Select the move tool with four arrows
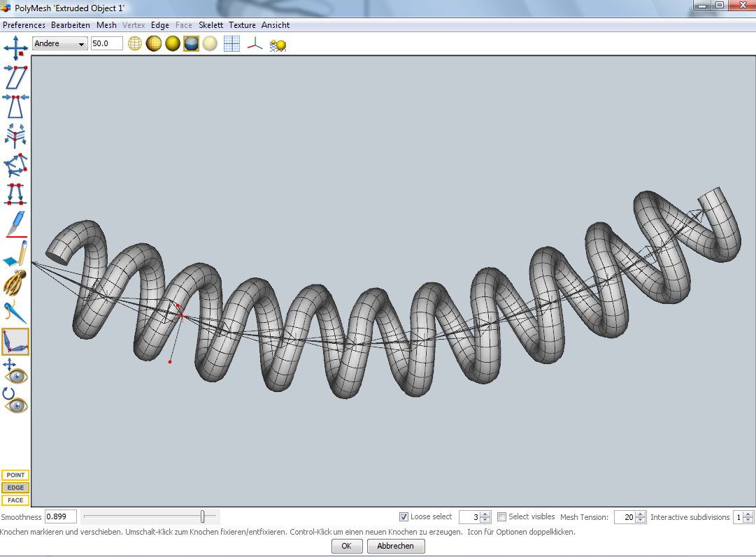The image size is (756, 557). pyautogui.click(x=15, y=49)
